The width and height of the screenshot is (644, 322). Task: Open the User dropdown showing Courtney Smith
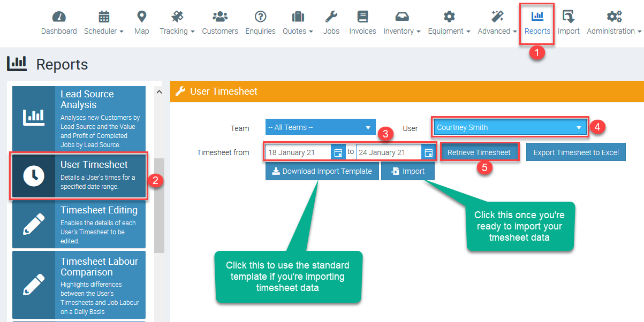click(x=509, y=127)
